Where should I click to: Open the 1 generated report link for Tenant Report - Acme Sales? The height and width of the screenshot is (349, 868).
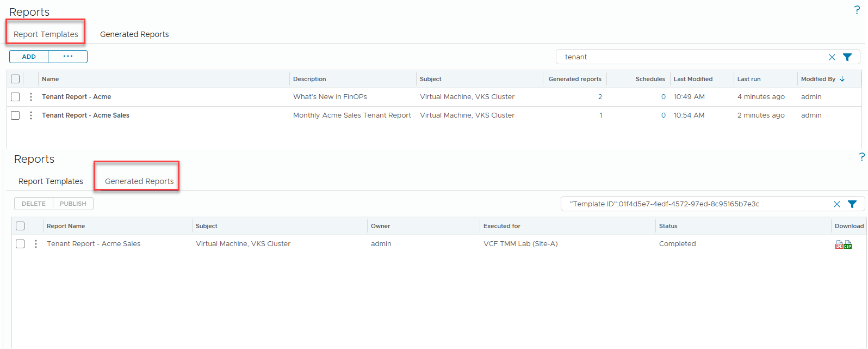coord(601,115)
